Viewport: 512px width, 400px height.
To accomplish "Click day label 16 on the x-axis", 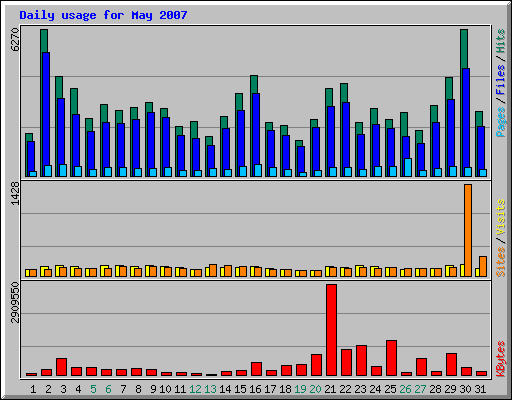I will 255,389.
